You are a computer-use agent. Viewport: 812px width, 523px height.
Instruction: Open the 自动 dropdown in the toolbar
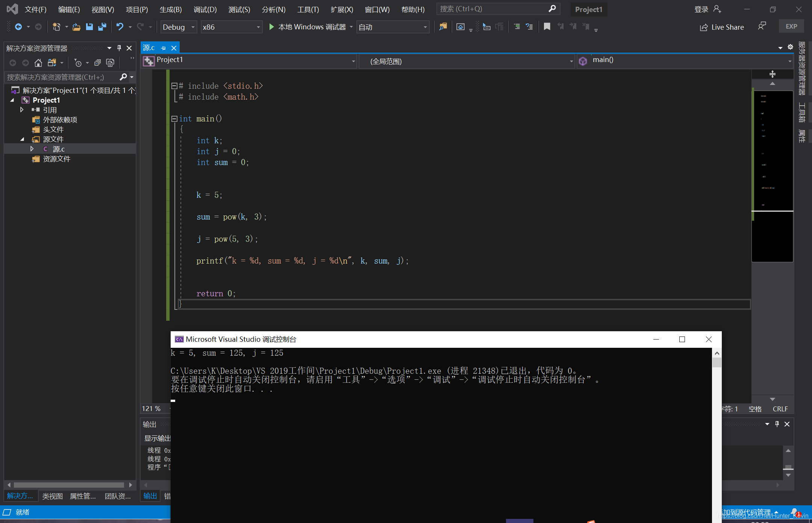393,27
